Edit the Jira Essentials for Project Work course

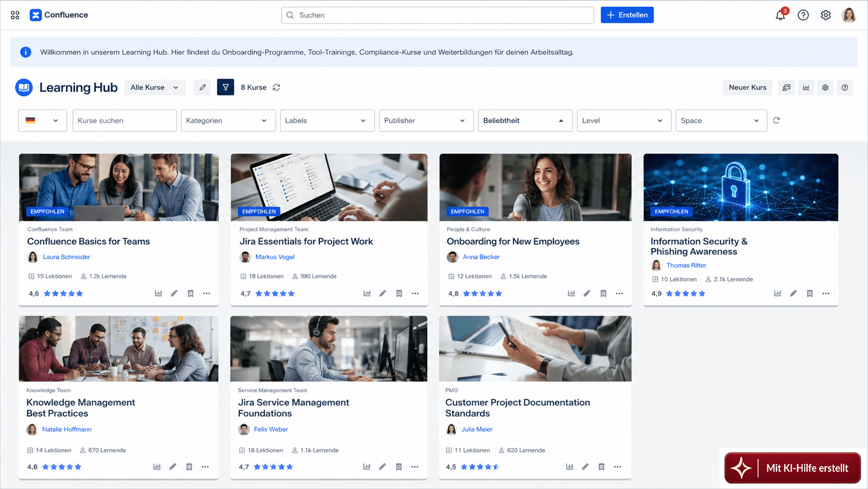(x=383, y=294)
